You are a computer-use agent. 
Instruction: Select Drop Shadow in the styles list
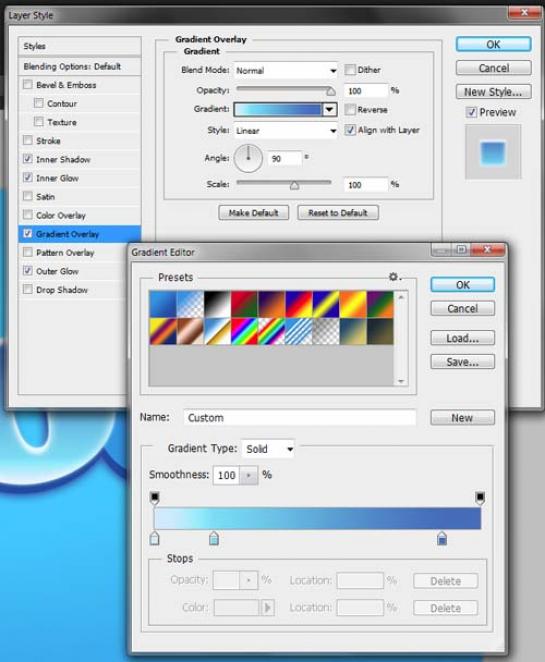tap(62, 290)
